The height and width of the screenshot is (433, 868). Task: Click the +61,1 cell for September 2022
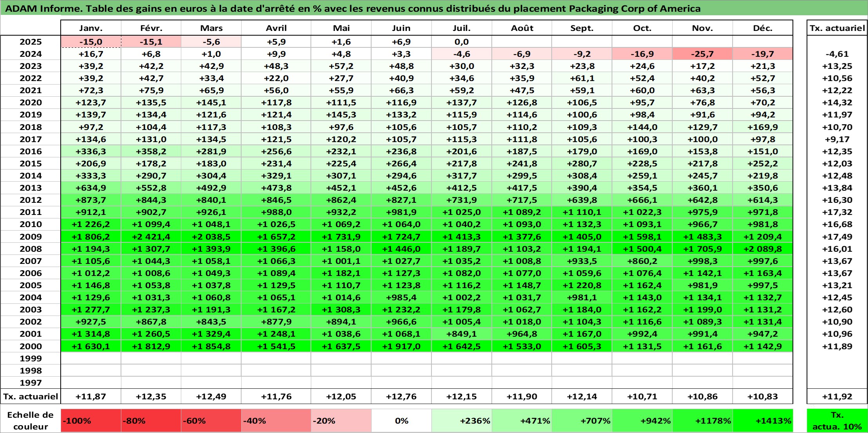(x=582, y=78)
